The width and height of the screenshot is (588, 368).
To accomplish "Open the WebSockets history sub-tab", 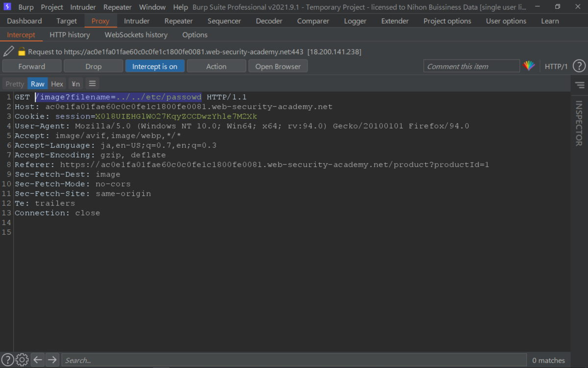I will coord(136,35).
